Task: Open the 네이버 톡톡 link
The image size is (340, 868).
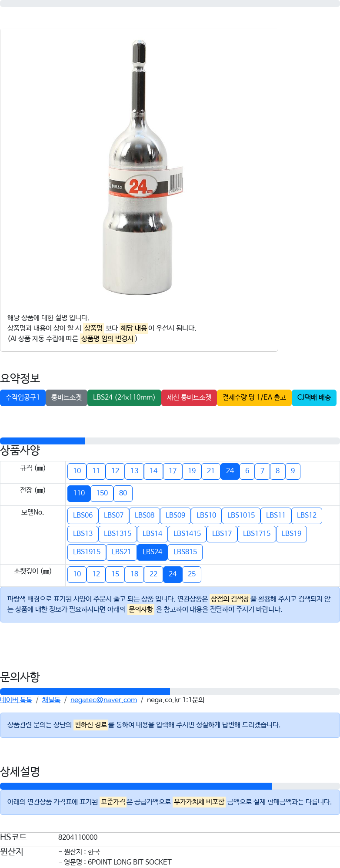Action: [x=16, y=700]
